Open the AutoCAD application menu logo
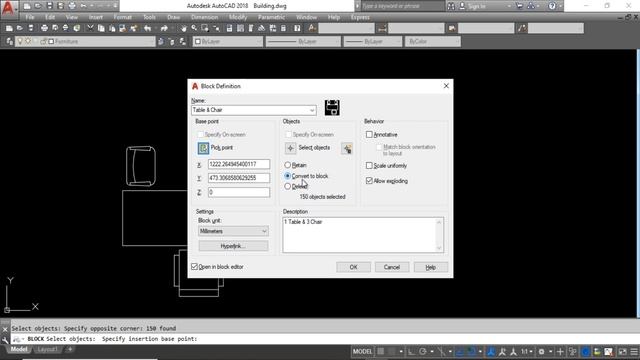This screenshot has height=360, width=640. point(8,9)
